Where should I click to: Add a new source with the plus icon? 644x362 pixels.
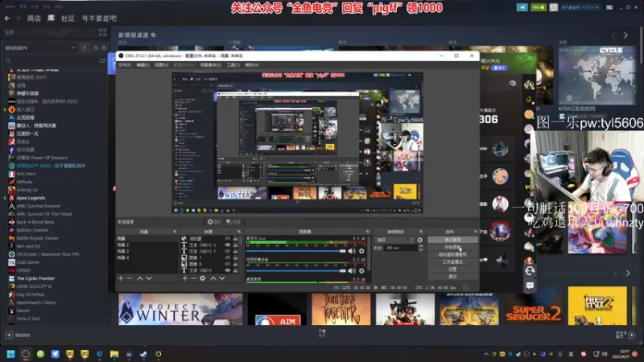click(185, 278)
